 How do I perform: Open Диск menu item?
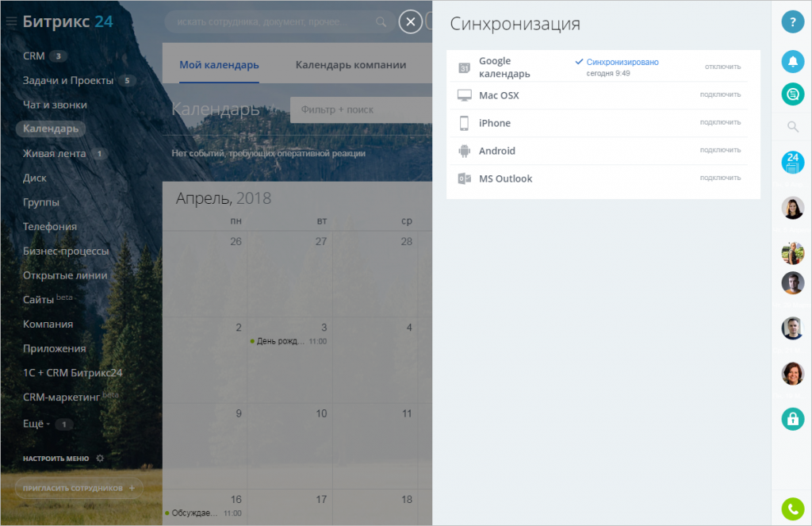[x=35, y=178]
